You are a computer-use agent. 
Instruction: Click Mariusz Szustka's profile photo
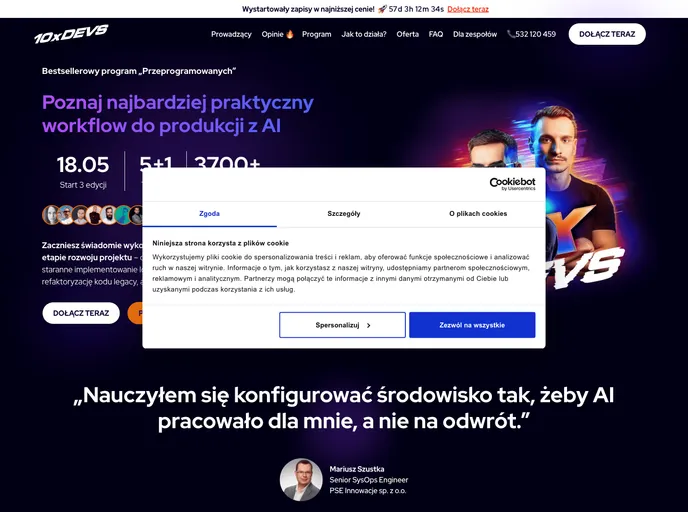pos(301,480)
